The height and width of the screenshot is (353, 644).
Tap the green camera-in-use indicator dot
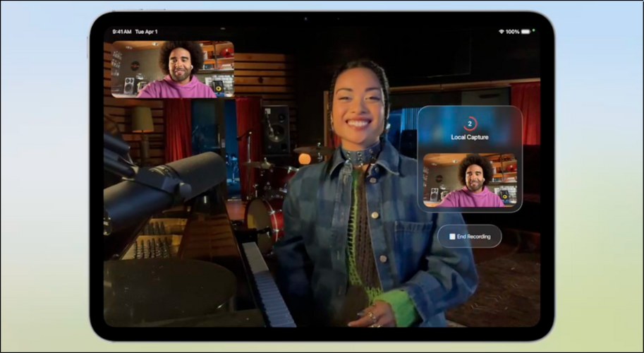(533, 30)
